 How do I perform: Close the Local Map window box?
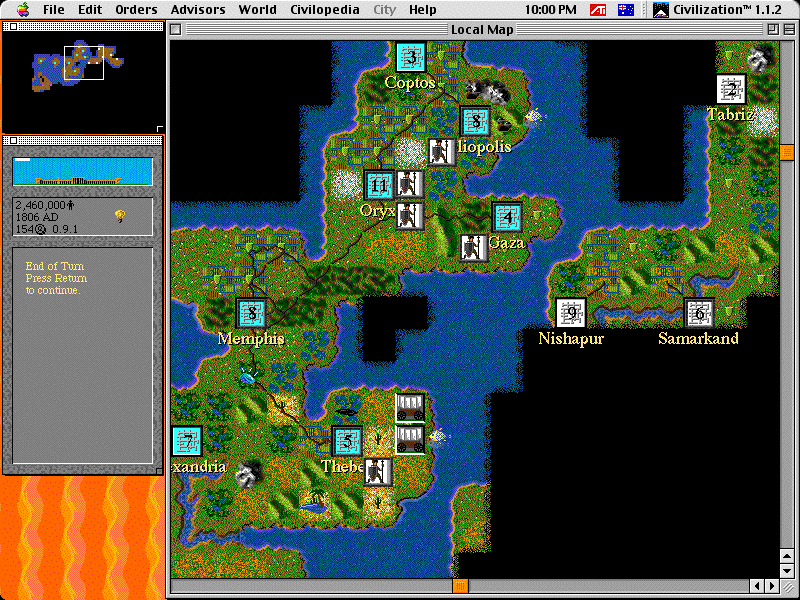coord(176,30)
